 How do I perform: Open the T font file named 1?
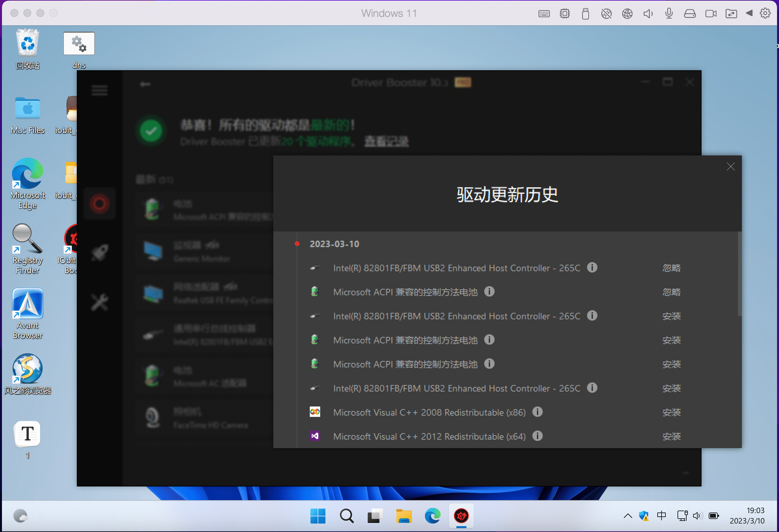pos(27,440)
